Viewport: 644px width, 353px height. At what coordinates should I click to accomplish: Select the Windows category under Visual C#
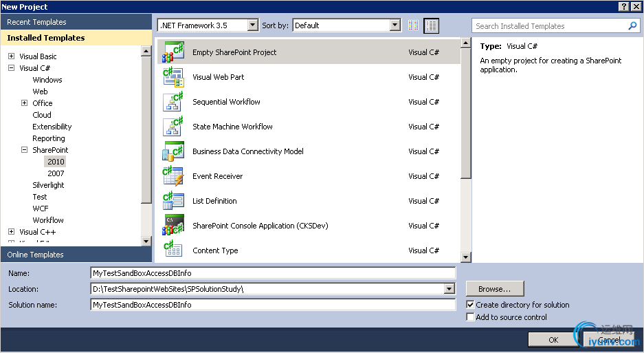(47, 80)
